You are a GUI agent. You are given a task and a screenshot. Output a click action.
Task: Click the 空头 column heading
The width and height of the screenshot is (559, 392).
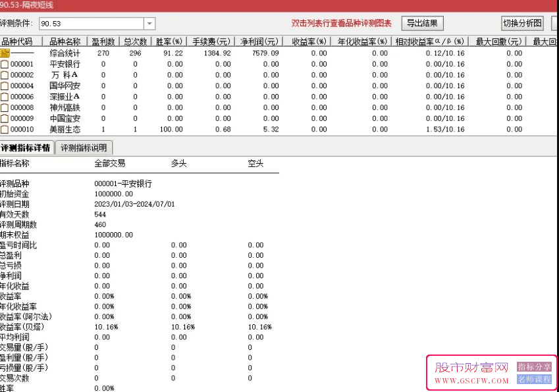click(255, 163)
